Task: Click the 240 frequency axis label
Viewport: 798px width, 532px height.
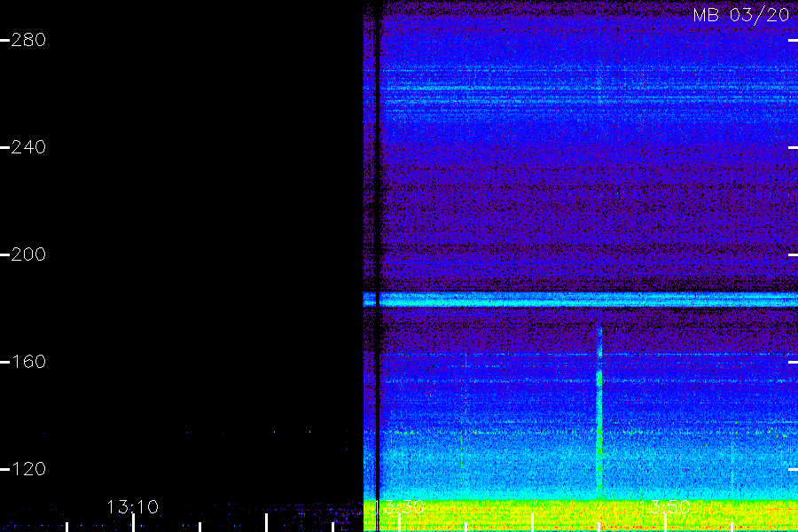Action: coord(28,147)
